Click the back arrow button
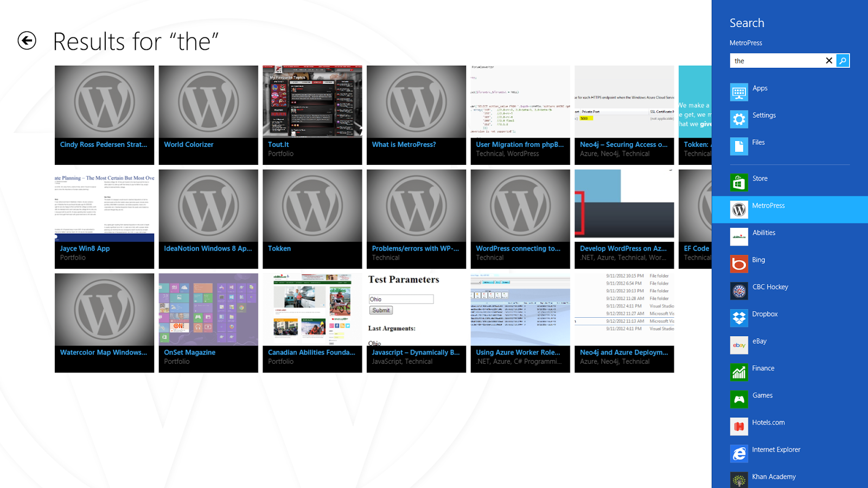Image resolution: width=868 pixels, height=488 pixels. tap(27, 41)
